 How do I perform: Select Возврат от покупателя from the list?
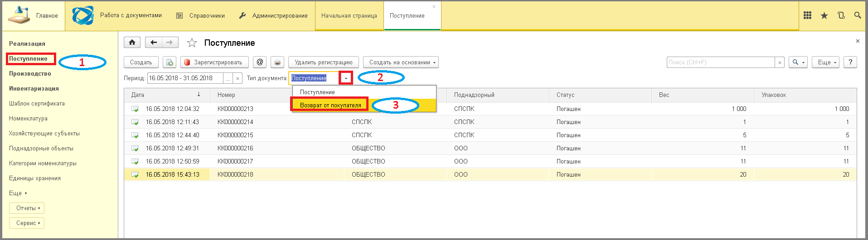point(330,105)
